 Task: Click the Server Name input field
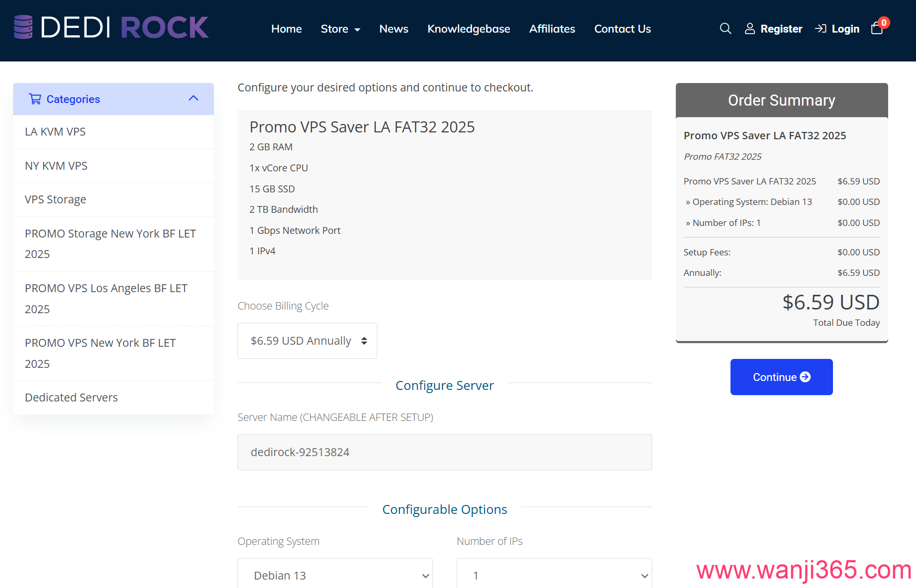pos(445,452)
